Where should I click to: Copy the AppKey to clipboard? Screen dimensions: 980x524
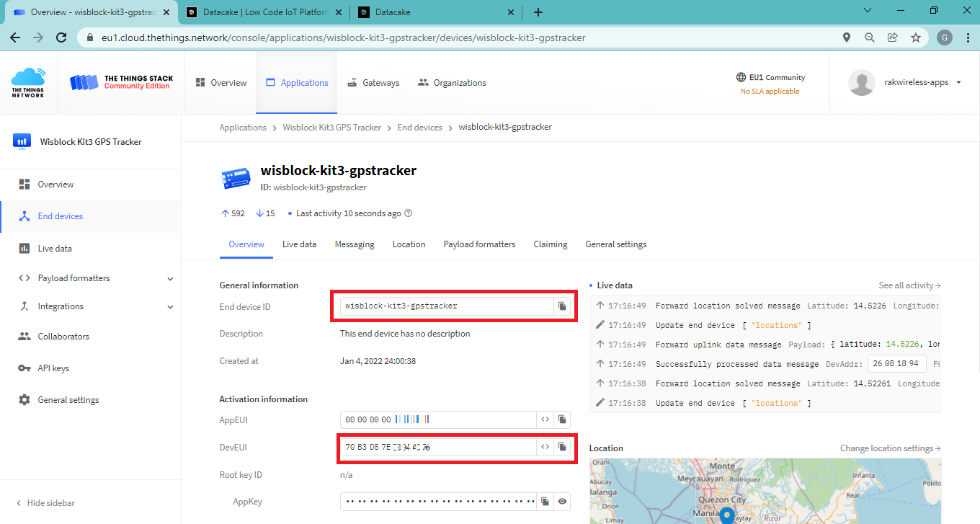click(x=545, y=502)
